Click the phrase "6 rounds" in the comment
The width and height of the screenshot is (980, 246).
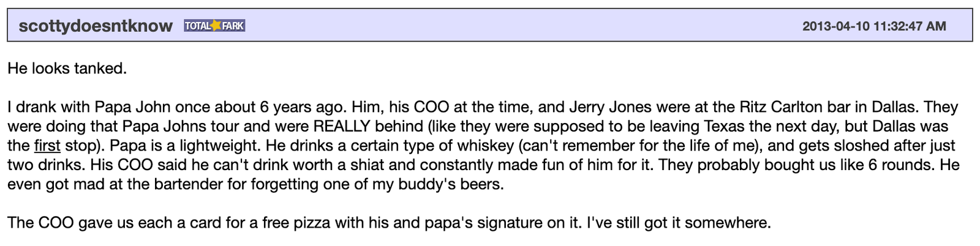[x=900, y=165]
